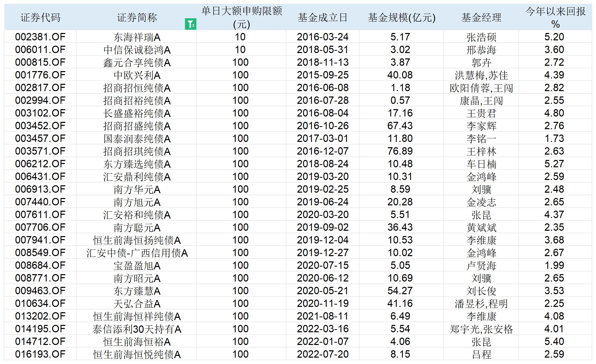596x364 pixels.
Task: Select the 证券代码 column header
Action: (x=40, y=18)
